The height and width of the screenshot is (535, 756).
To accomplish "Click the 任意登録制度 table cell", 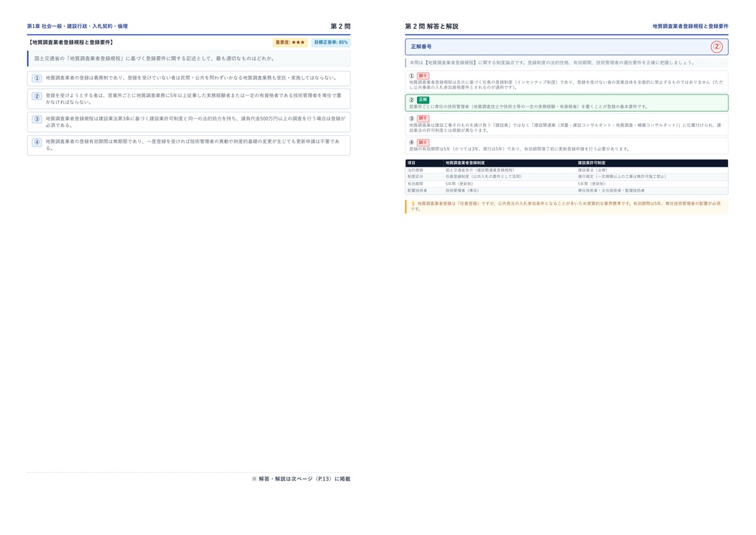I will (483, 177).
